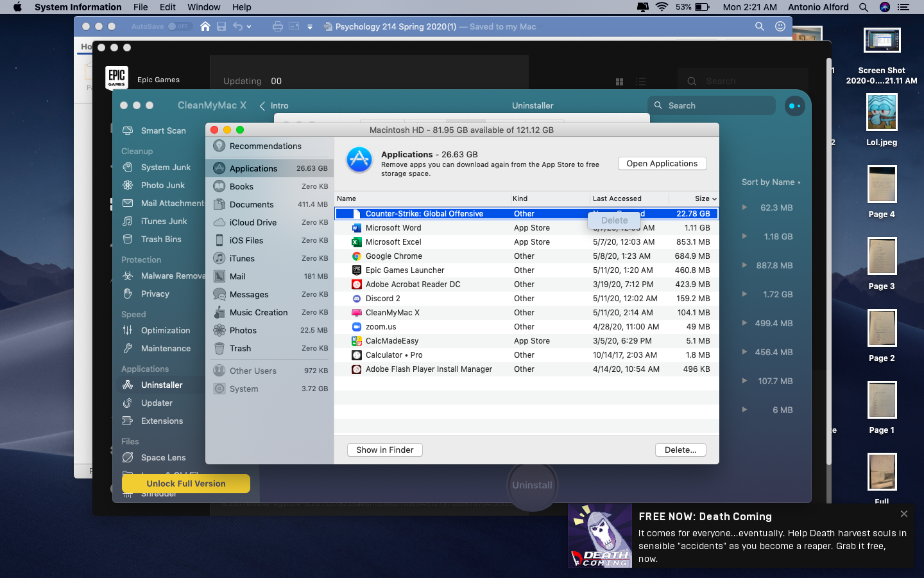Open Maintenance module in CleanMyMac
The image size is (924, 578).
(x=157, y=348)
